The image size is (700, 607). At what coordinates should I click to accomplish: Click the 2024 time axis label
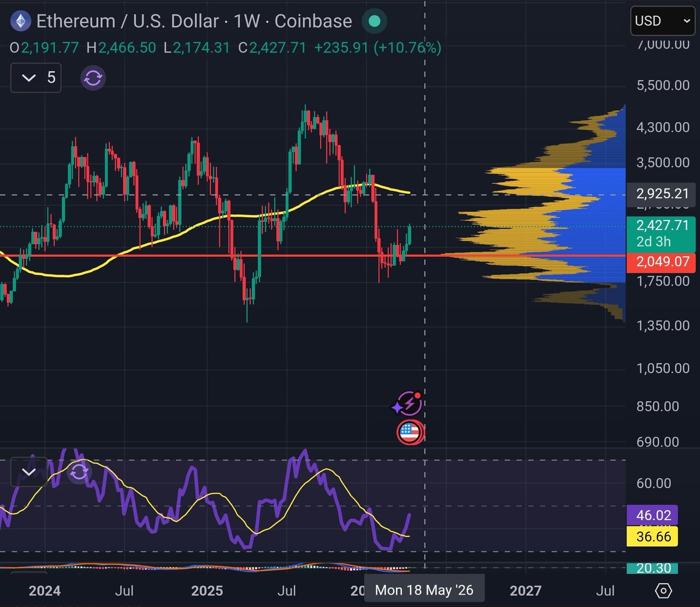click(45, 591)
